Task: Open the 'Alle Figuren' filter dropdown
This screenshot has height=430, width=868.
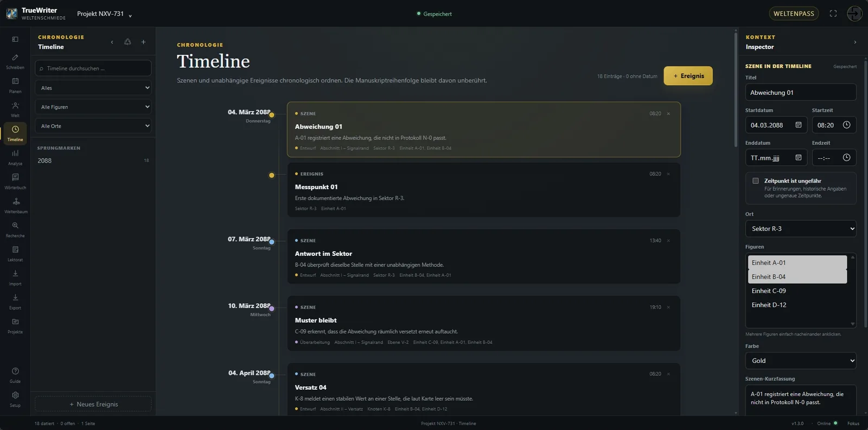Action: tap(93, 107)
